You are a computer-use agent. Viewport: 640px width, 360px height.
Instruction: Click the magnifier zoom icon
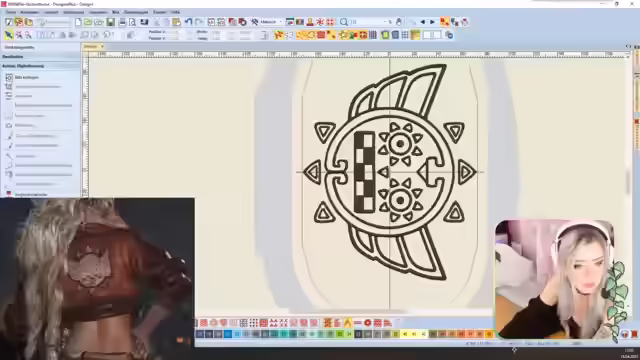pos(344,22)
